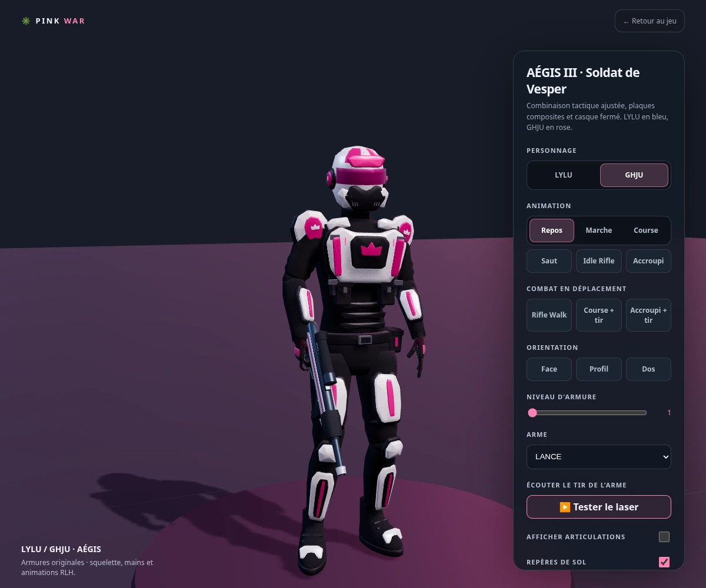Select the LYLU character
The image size is (706, 588).
[564, 175]
